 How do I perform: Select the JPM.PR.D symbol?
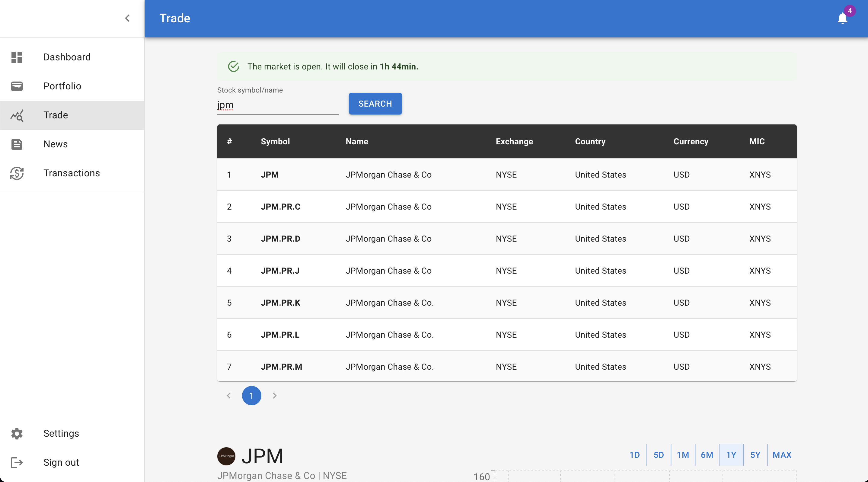coord(280,239)
